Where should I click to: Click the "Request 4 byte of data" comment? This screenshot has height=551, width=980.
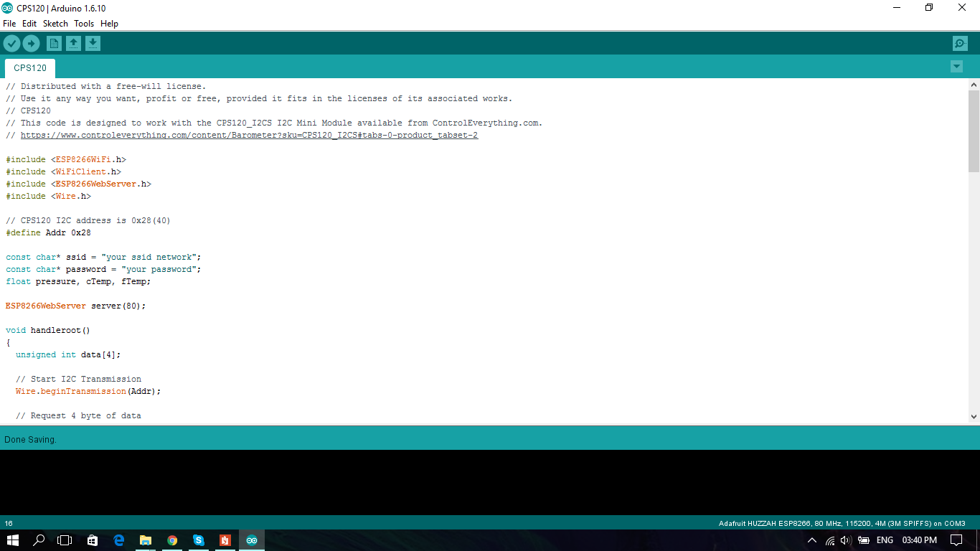[78, 415]
